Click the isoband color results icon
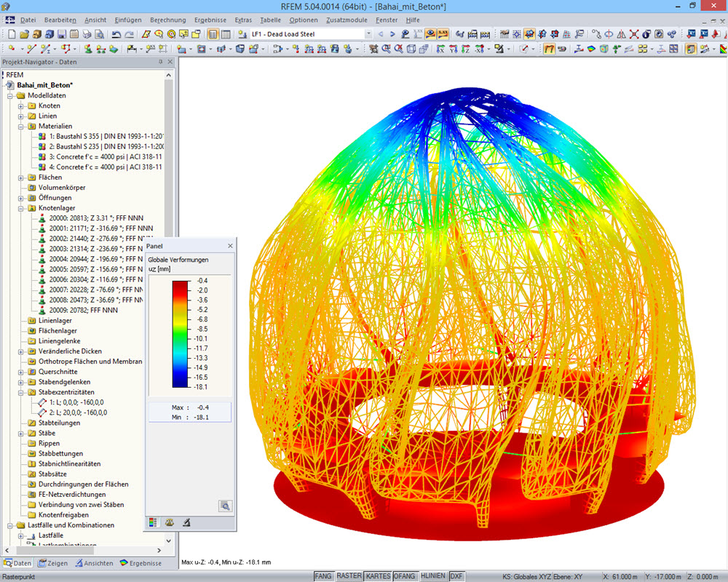This screenshot has height=582, width=728. (591, 49)
